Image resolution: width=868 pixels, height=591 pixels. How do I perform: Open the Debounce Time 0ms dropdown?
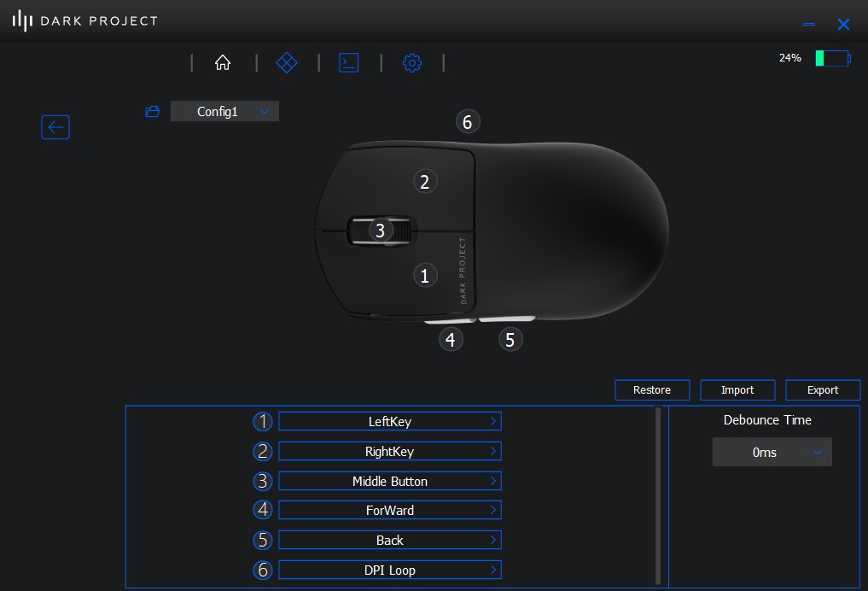772,452
